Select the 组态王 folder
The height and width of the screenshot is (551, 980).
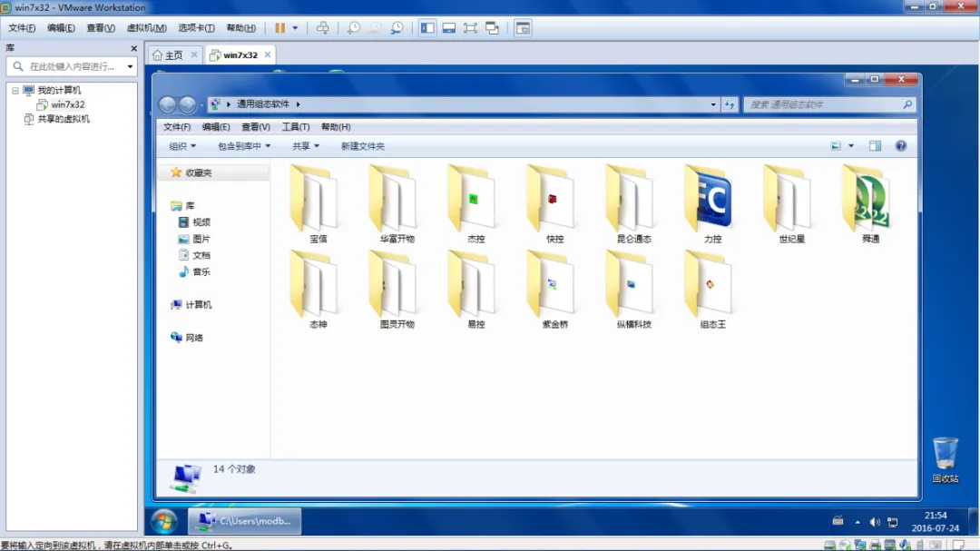pyautogui.click(x=712, y=290)
